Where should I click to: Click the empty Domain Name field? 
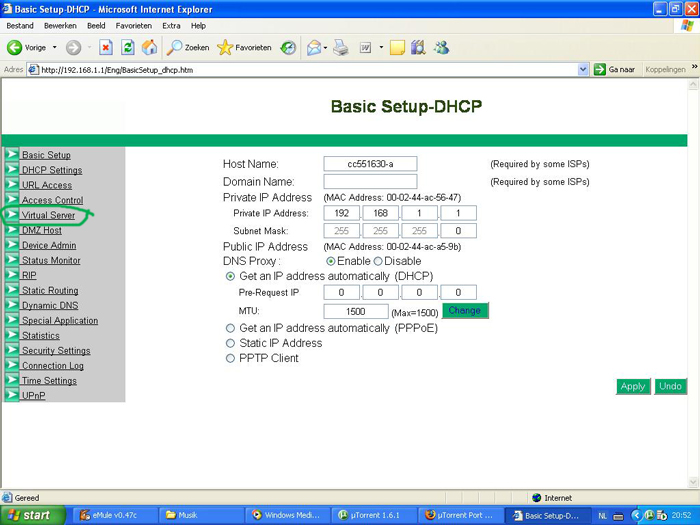(370, 182)
